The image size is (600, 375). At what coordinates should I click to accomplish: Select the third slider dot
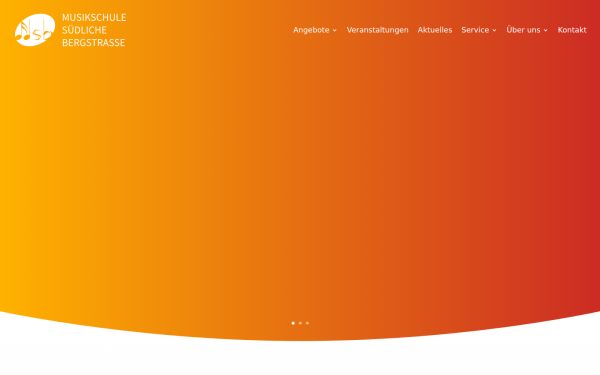307,323
